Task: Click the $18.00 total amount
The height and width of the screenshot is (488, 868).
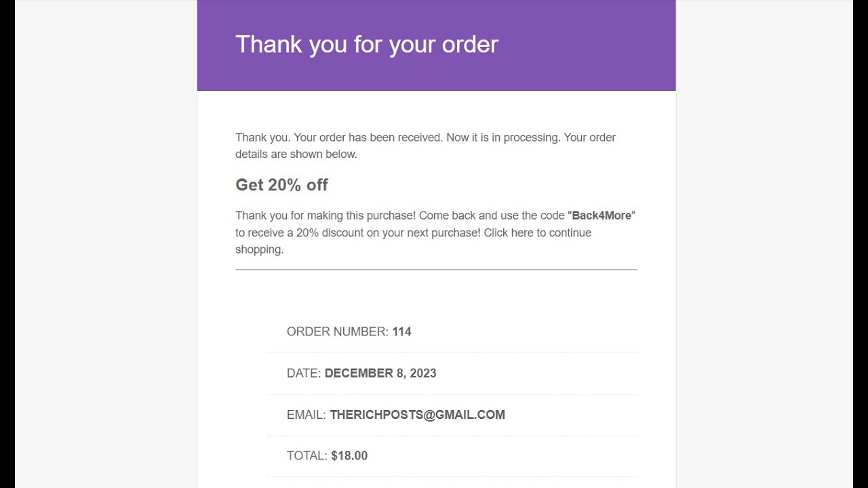Action: tap(349, 455)
